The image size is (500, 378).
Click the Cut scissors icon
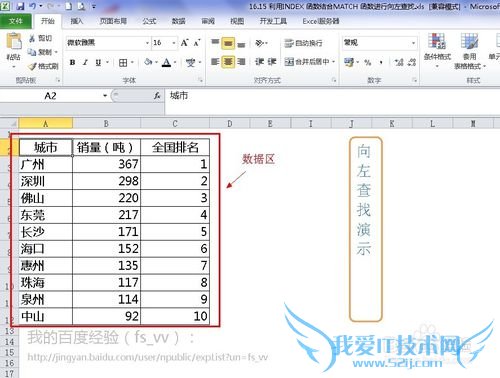pos(32,38)
